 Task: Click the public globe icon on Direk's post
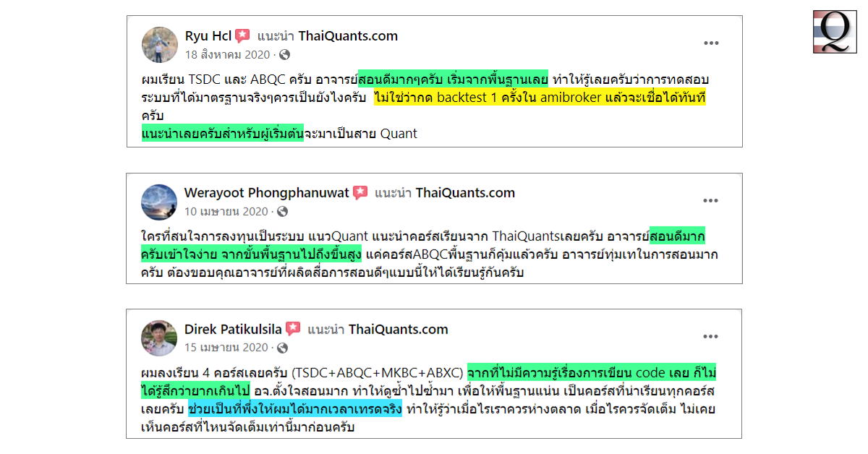tap(282, 348)
